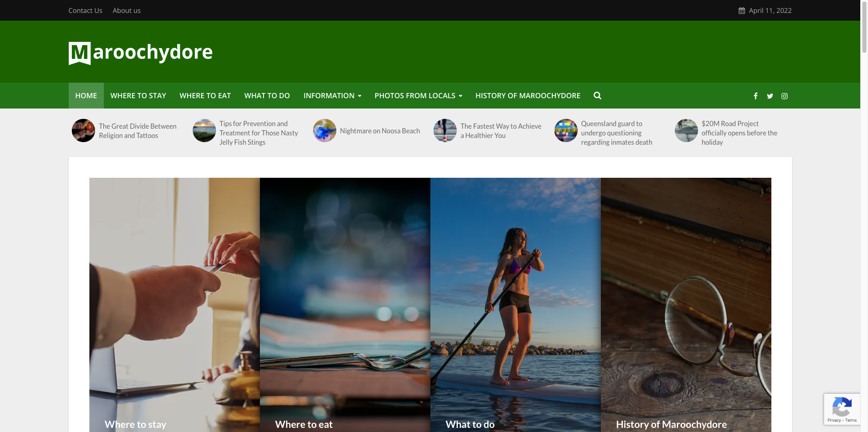Click the jelly fish article round thumbnail
Viewport: 868px width, 432px height.
coord(204,131)
